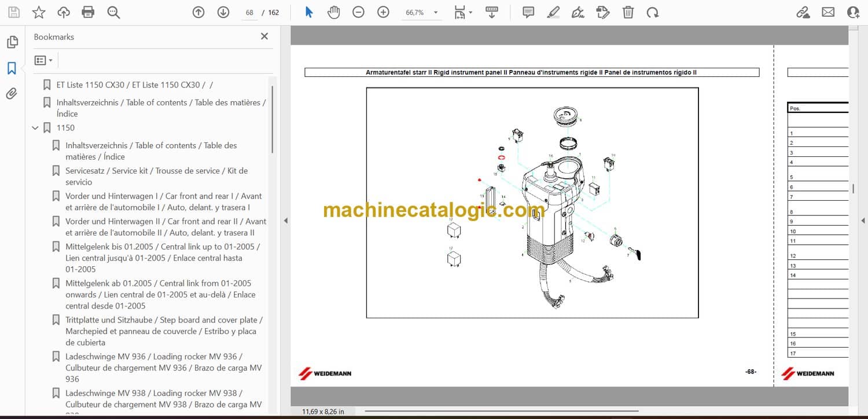
Task: Send the file by email
Action: (828, 12)
